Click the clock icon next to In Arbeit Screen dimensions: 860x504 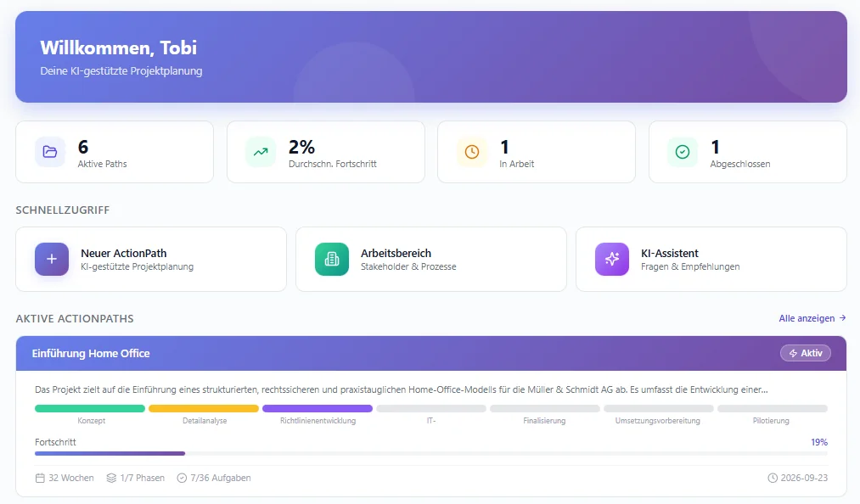470,151
